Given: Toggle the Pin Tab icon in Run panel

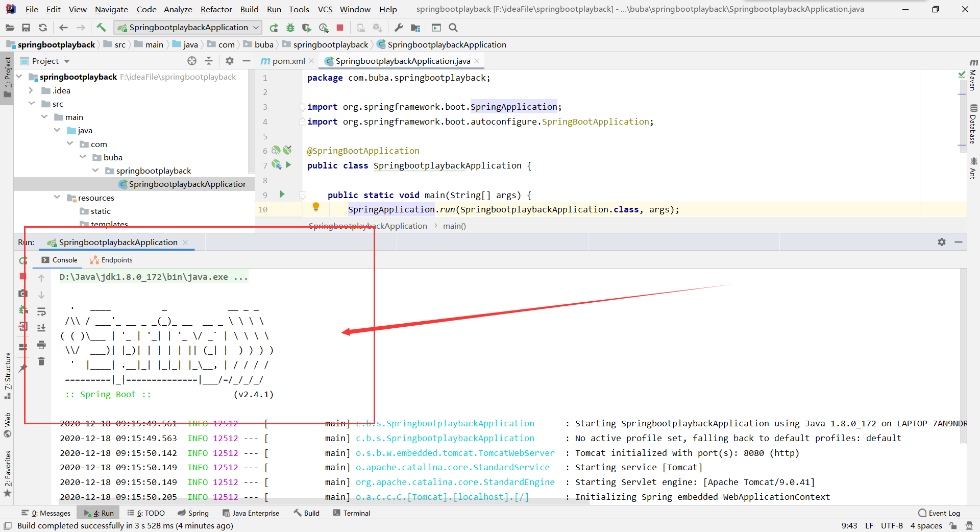Looking at the screenshot, I should [x=23, y=368].
